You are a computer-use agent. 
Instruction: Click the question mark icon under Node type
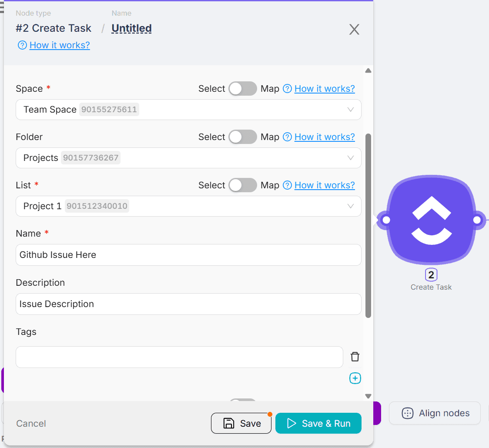click(22, 45)
